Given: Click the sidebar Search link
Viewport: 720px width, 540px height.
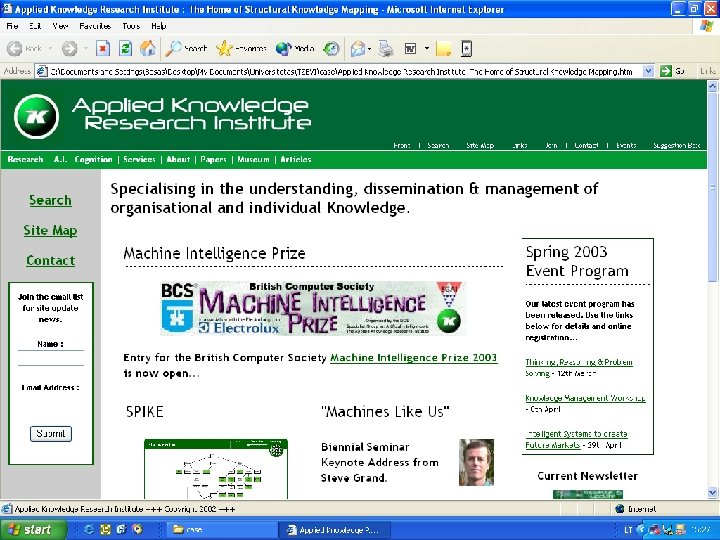Looking at the screenshot, I should (50, 200).
